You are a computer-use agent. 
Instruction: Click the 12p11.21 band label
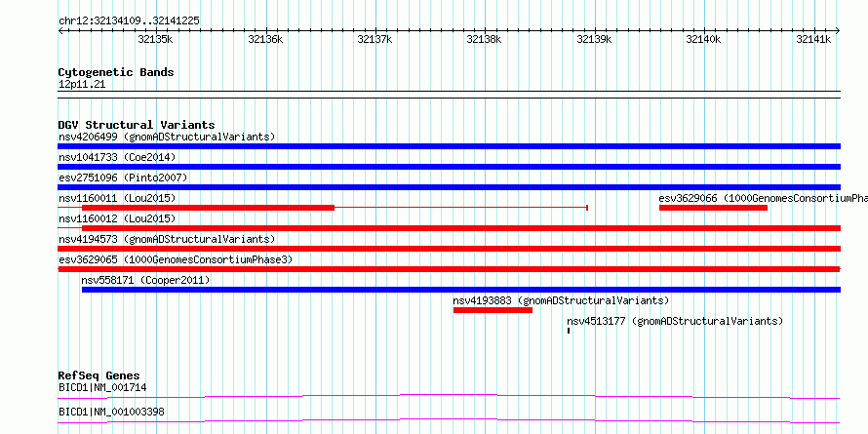[82, 85]
